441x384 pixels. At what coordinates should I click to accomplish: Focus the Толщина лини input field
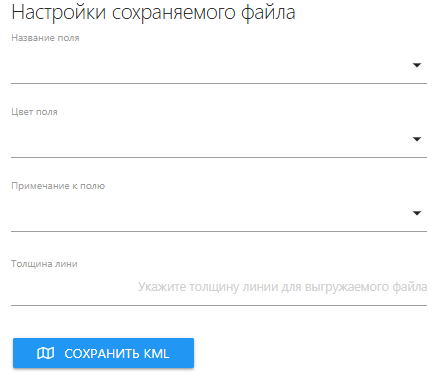pos(219,287)
